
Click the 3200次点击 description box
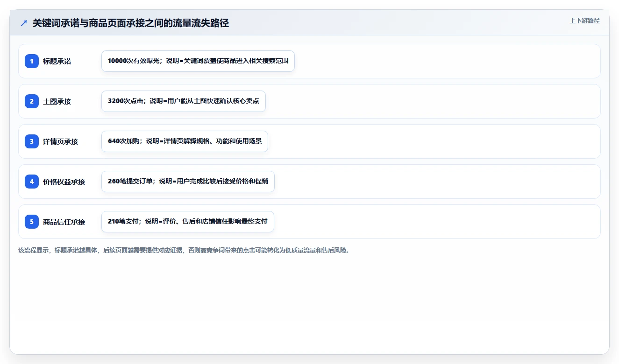tap(184, 101)
